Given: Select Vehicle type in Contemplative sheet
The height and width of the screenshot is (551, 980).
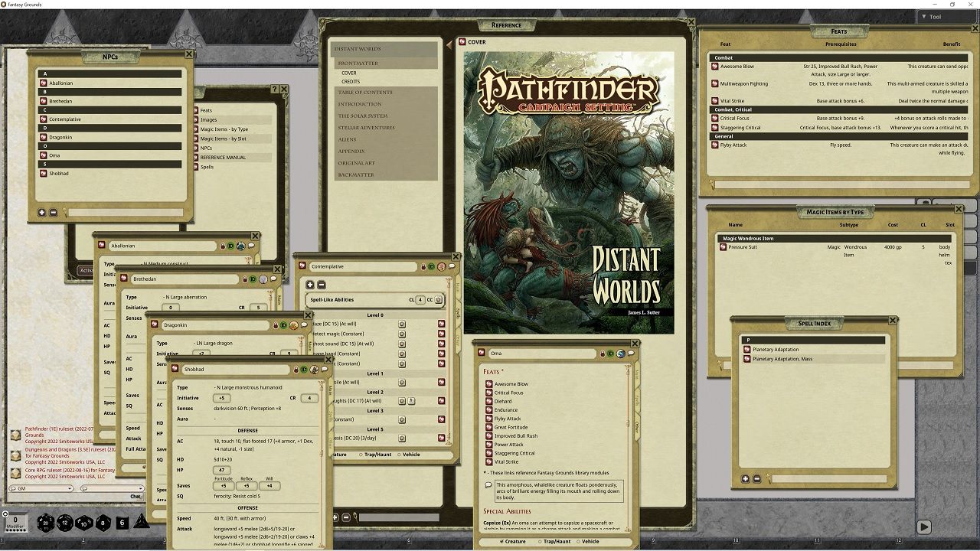Looking at the screenshot, I should tap(410, 455).
